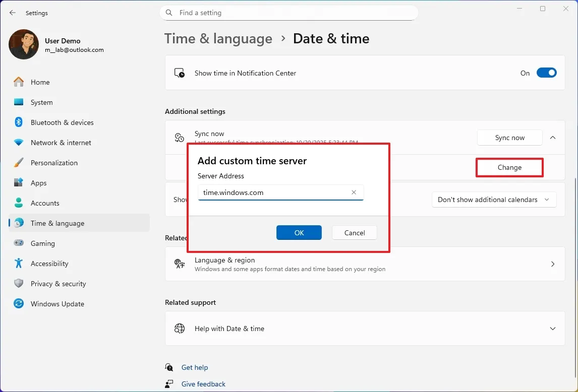
Task: Select the Bluetooth & devices icon
Action: [18, 122]
